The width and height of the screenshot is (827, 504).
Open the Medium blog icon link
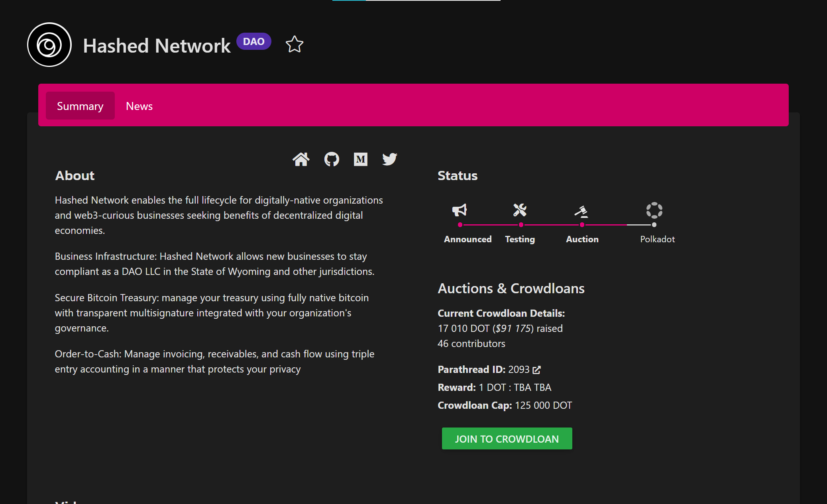point(361,159)
